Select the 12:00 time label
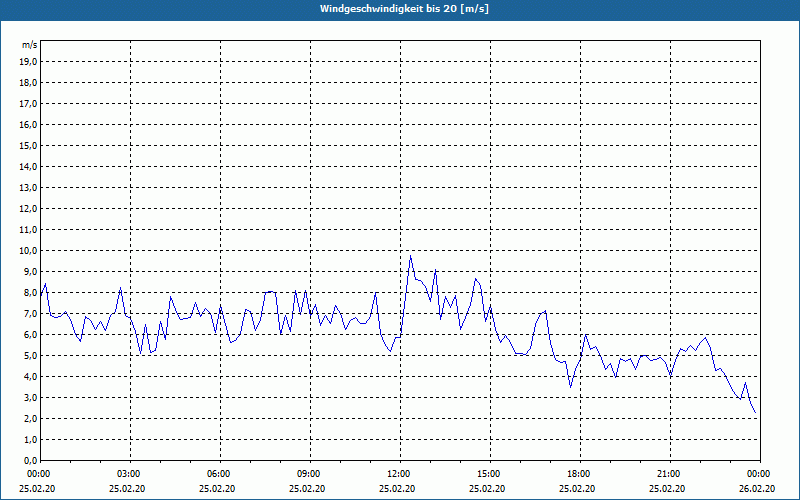The height and width of the screenshot is (500, 800). (397, 474)
